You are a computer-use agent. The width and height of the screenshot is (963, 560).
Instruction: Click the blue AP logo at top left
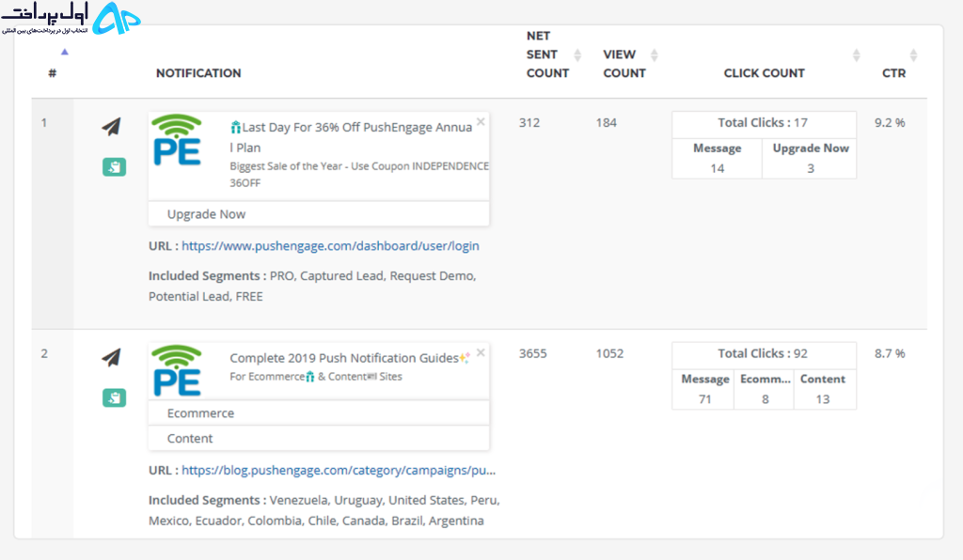117,18
